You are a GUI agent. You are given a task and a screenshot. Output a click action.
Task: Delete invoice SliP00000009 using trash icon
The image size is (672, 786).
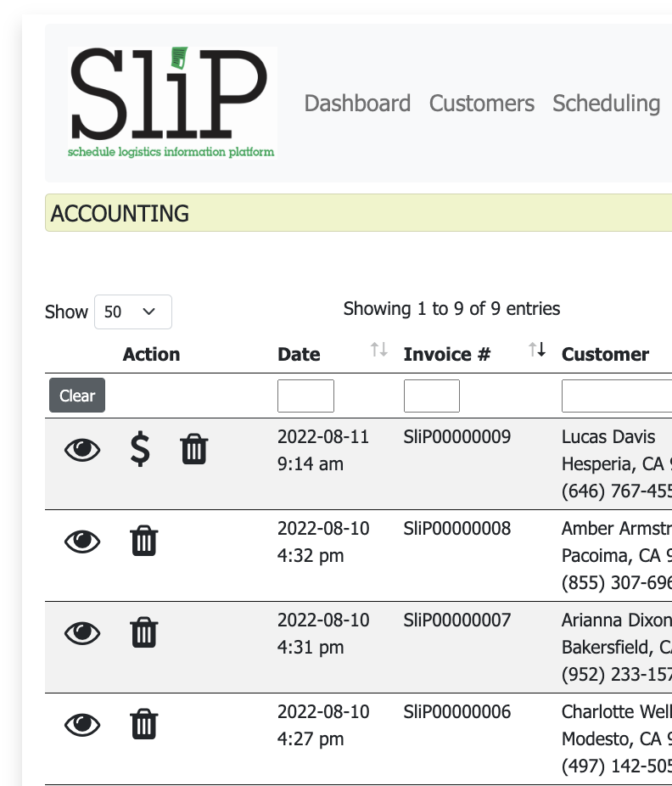(194, 449)
